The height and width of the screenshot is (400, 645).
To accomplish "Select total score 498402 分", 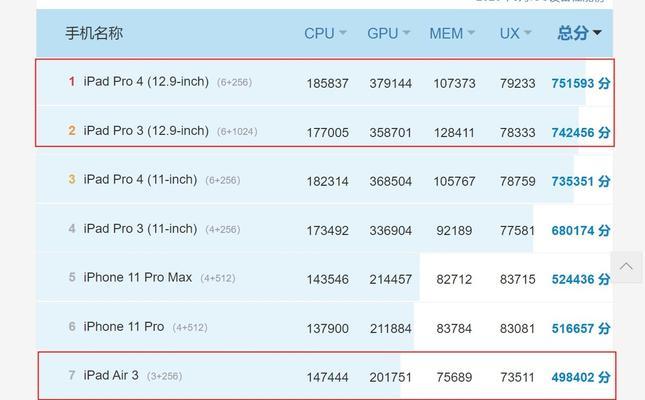I will [x=581, y=377].
